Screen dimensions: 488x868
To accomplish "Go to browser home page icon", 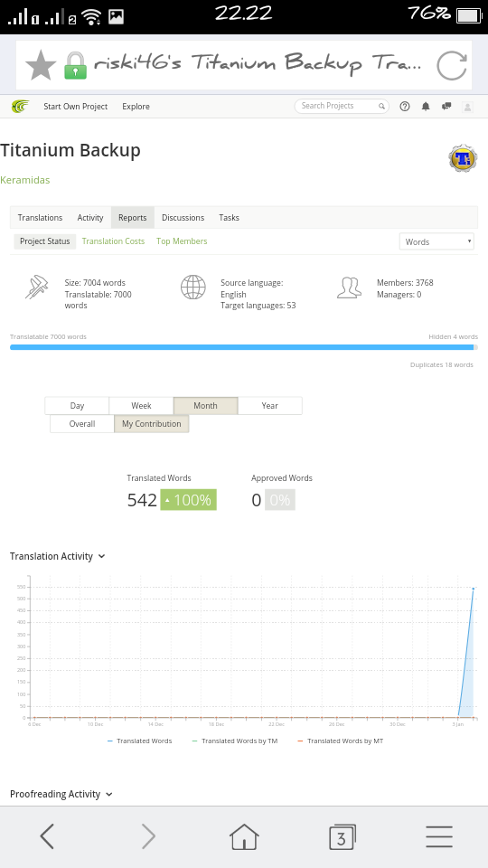I will coord(244,835).
